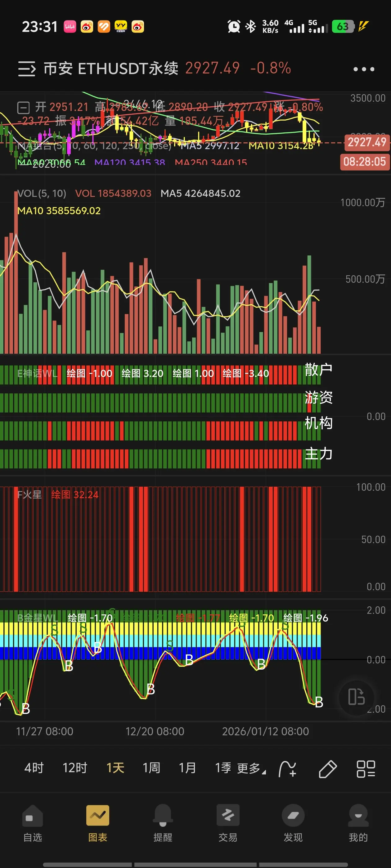Tap the 11/27 08:00 date label

pyautogui.click(x=45, y=731)
